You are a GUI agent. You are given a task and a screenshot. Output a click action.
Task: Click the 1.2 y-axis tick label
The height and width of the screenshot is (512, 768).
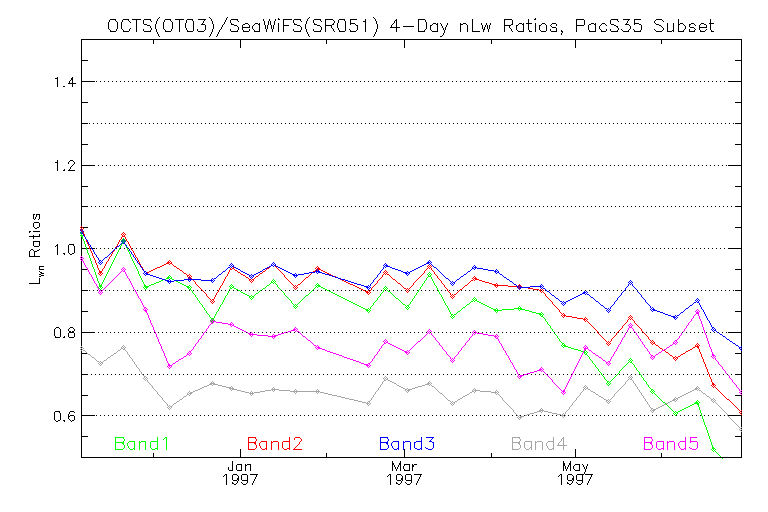(x=65, y=166)
